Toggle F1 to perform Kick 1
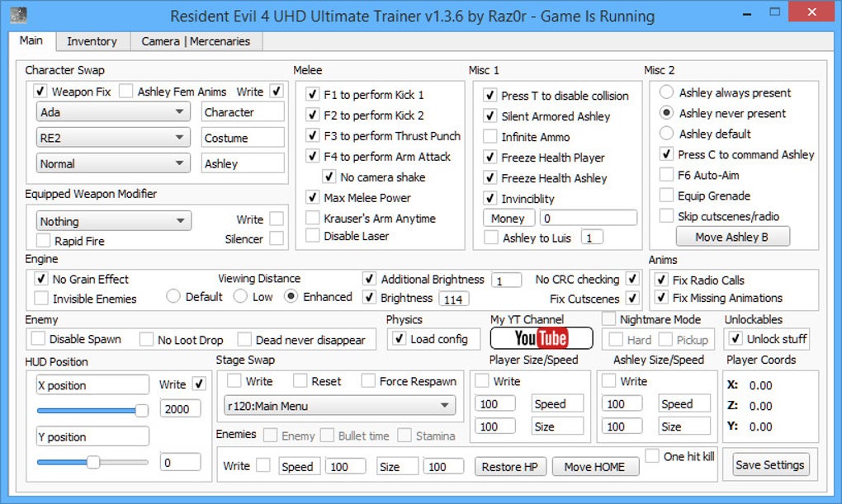The width and height of the screenshot is (842, 504). [313, 95]
